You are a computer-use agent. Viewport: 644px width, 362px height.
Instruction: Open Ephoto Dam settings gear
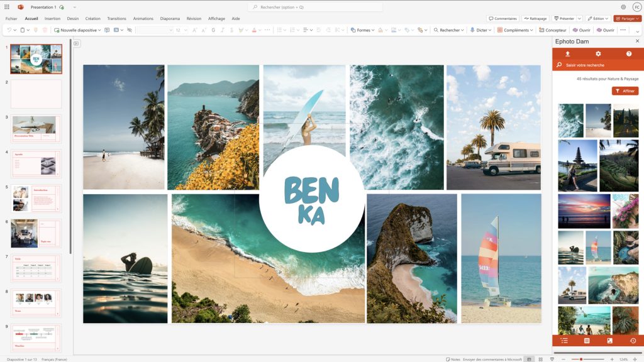[598, 54]
